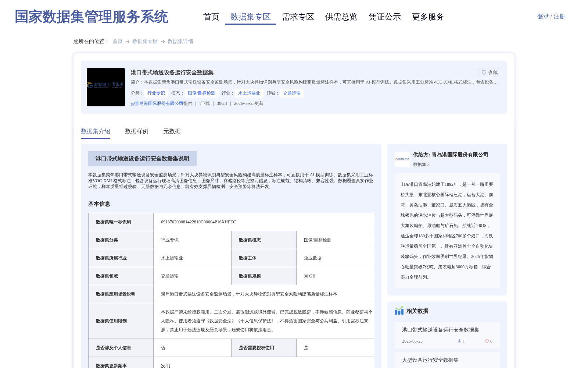588x368 pixels.
Task: Open 数据集专区 in top navigation
Action: tap(251, 17)
